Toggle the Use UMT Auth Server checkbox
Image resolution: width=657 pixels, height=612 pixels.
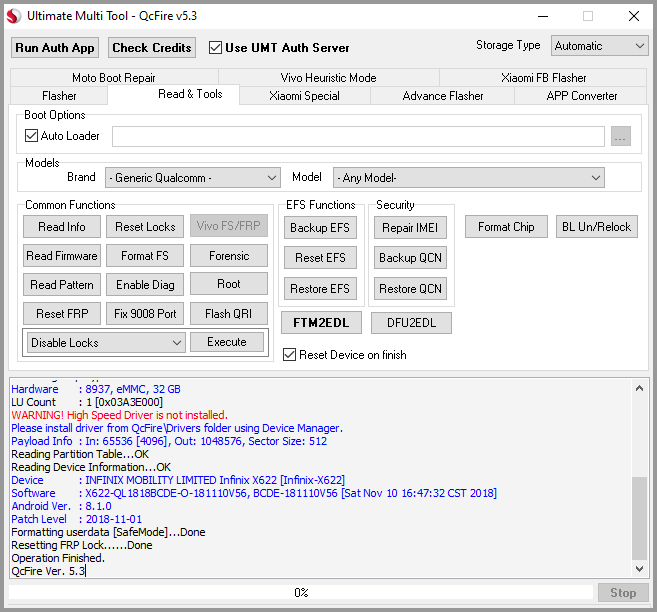coord(215,48)
